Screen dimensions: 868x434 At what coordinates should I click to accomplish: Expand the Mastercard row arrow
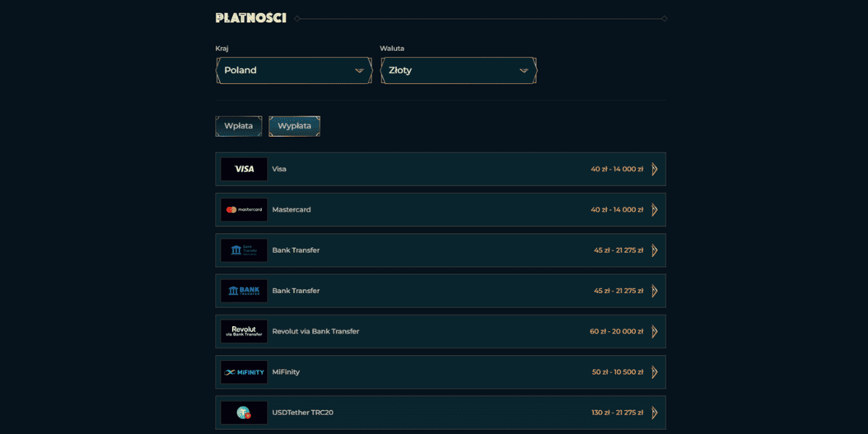(x=655, y=210)
